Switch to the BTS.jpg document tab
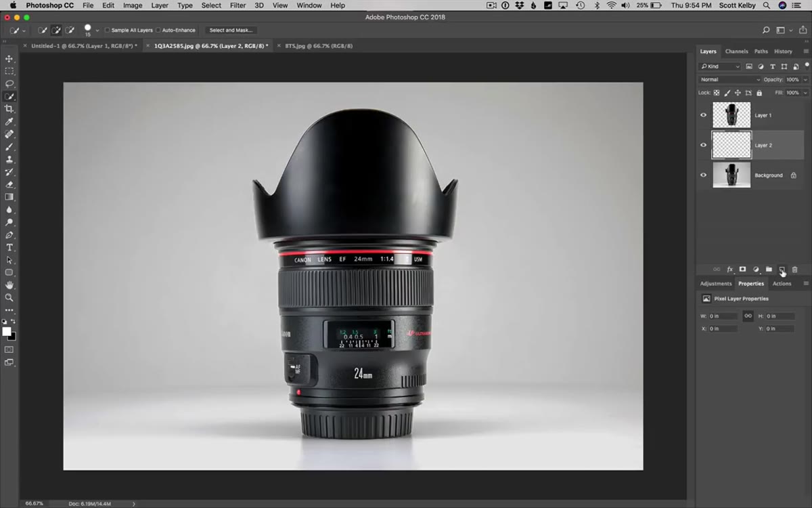The image size is (812, 508). 319,46
